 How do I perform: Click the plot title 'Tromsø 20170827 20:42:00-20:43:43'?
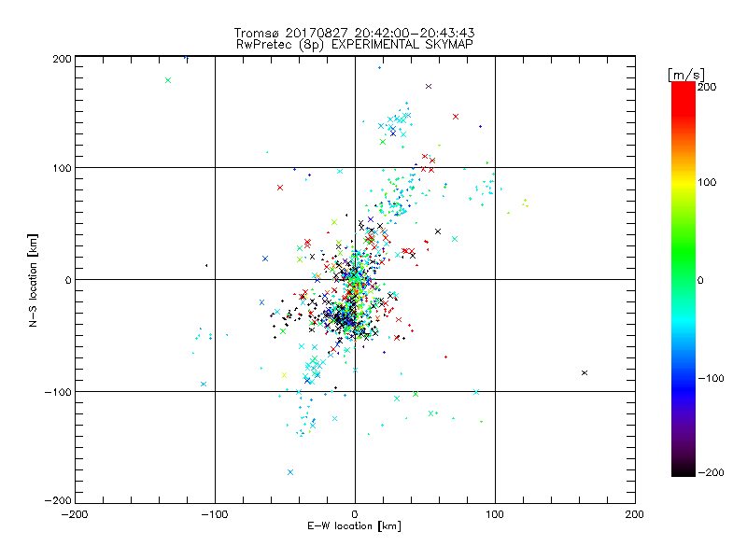[x=355, y=33]
